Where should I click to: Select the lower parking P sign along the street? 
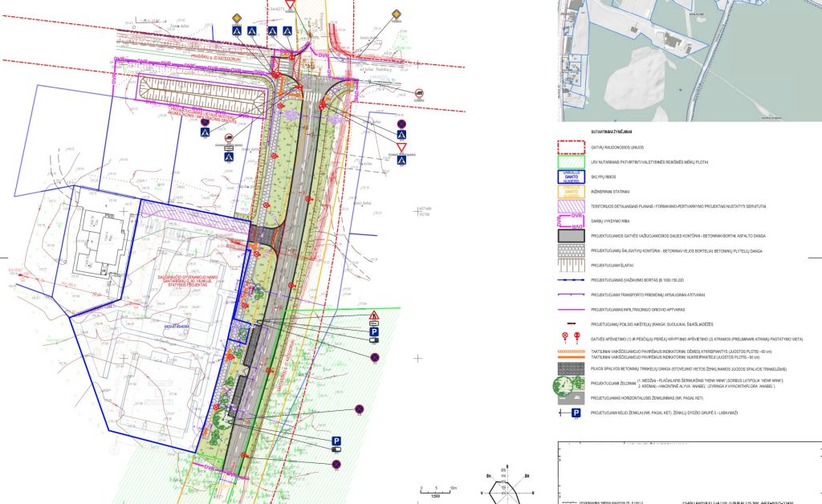click(x=336, y=441)
